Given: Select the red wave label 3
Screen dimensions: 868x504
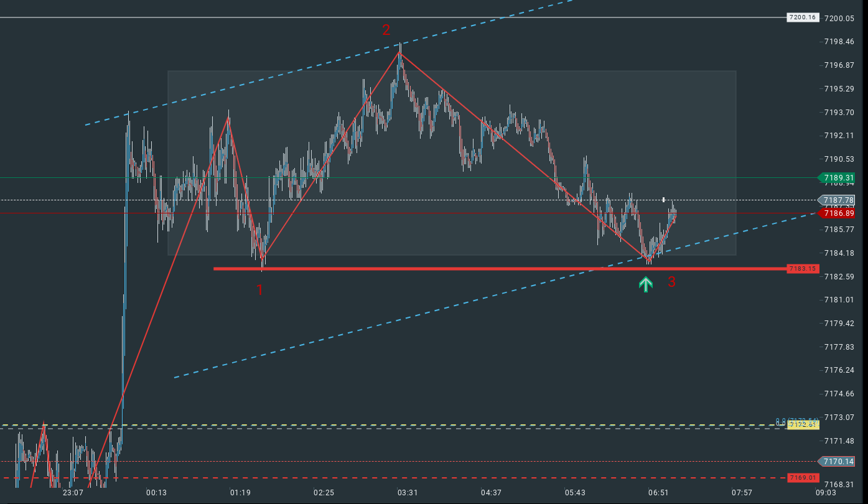Looking at the screenshot, I should (x=671, y=282).
